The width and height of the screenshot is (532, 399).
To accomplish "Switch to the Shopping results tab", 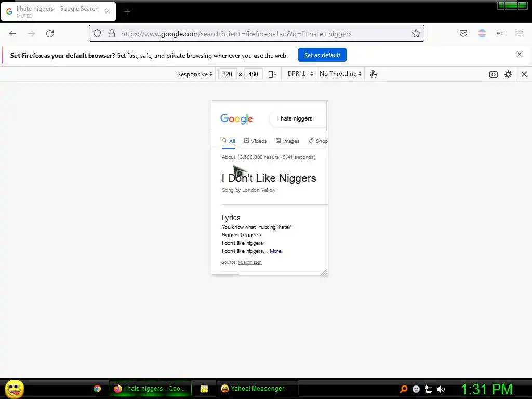I will [318, 141].
